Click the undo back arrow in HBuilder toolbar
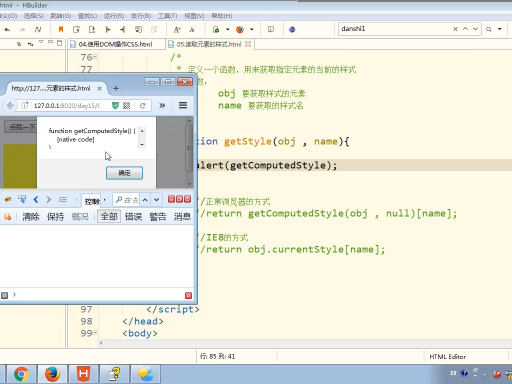The image size is (512, 384). tap(7, 30)
